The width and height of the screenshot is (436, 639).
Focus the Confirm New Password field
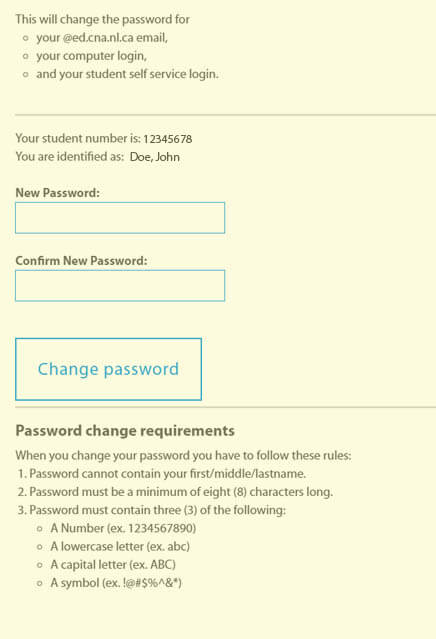pos(120,286)
